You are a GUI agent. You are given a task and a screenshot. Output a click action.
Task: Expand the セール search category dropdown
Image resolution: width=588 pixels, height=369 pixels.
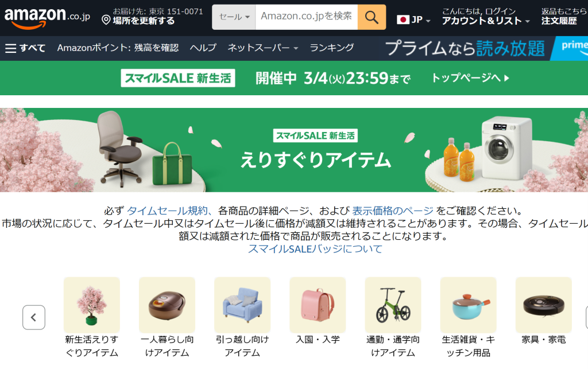[x=234, y=17]
